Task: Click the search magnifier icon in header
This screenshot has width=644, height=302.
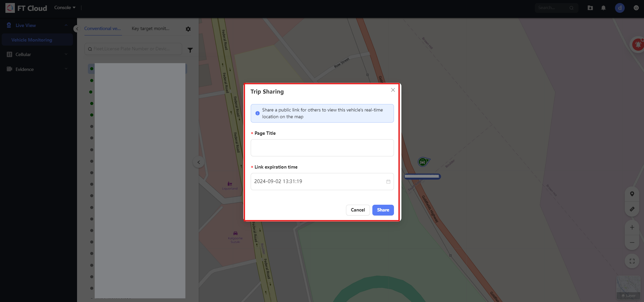Action: 571,8
